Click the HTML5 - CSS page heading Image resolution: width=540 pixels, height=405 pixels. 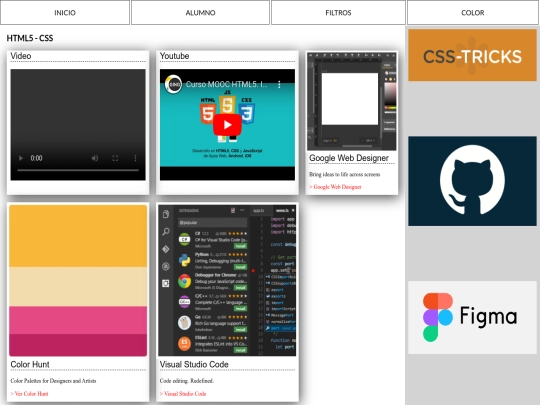pyautogui.click(x=30, y=38)
